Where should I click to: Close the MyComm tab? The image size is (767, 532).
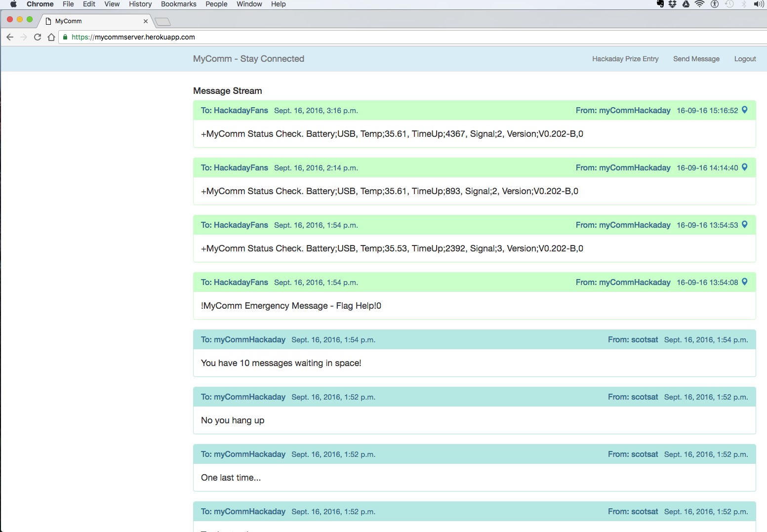pyautogui.click(x=146, y=21)
